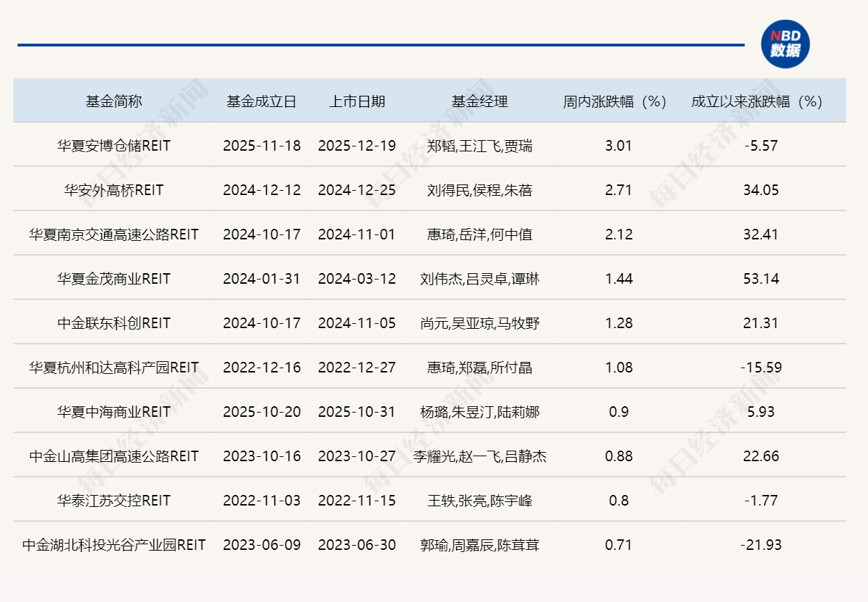Select the 成立以来涨跌幅（%） column header
The width and height of the screenshot is (868, 602).
757,101
